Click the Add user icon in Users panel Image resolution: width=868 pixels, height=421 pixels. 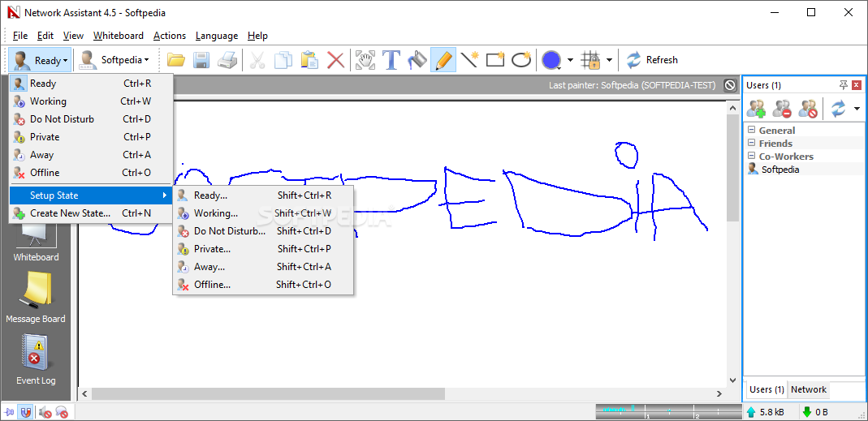pos(756,108)
